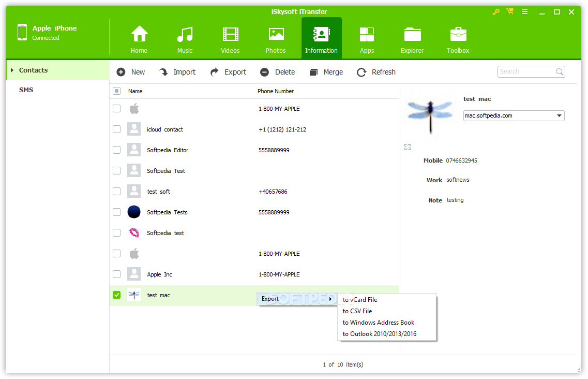The image size is (588, 379).
Task: Open the Videos section
Action: [x=230, y=39]
